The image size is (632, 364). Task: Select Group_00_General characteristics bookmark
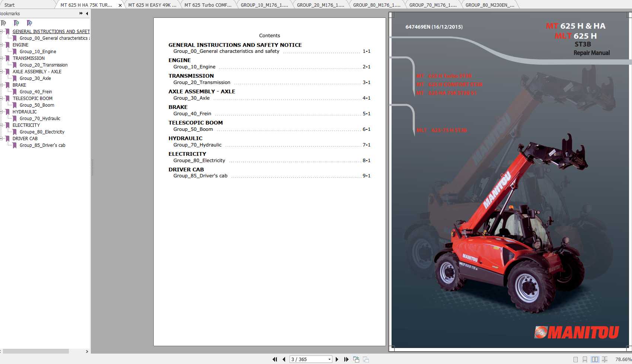(x=54, y=38)
